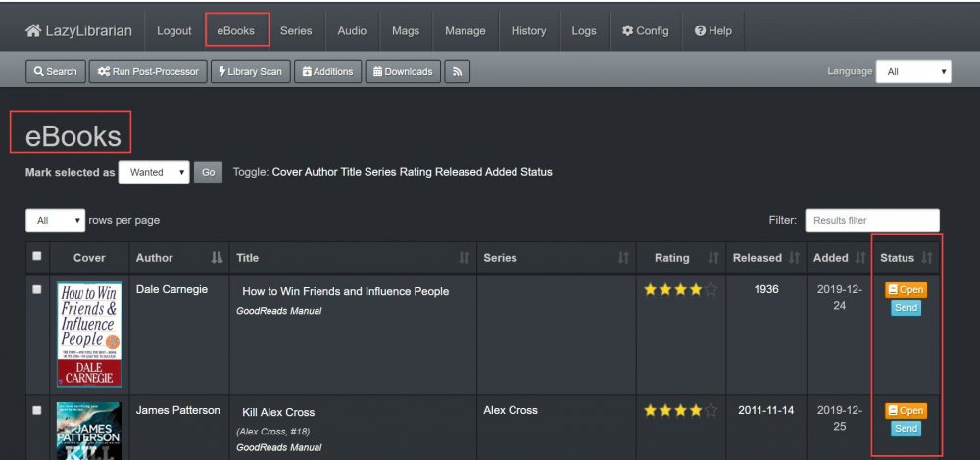Sort by Series column sort icon
Viewport: 980px width, 460px height.
623,257
